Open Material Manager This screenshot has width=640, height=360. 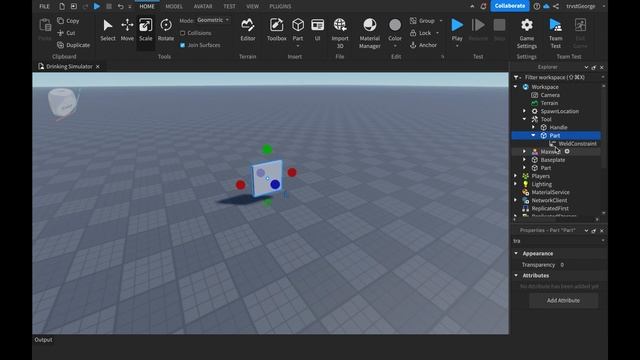pos(369,33)
